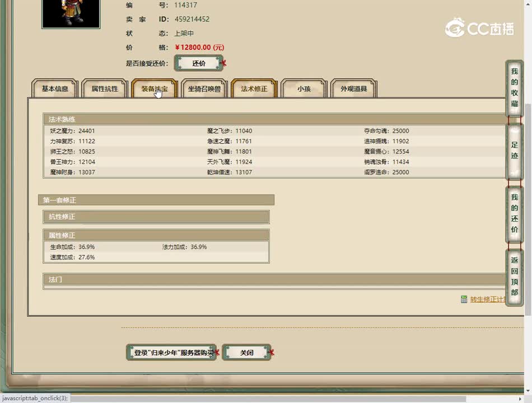The image size is (532, 403).
Task: Click the 法术熟练 section header
Action: [x=275, y=119]
